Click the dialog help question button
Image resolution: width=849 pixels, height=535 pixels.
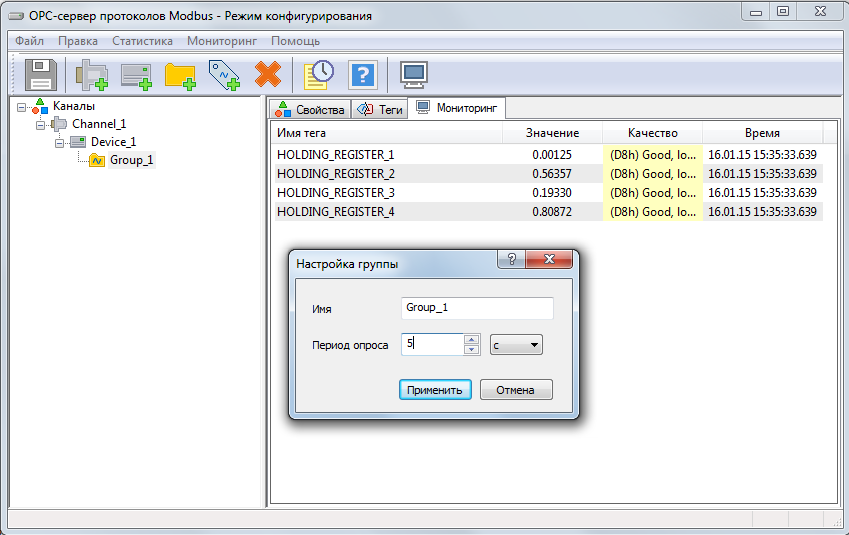pos(512,259)
